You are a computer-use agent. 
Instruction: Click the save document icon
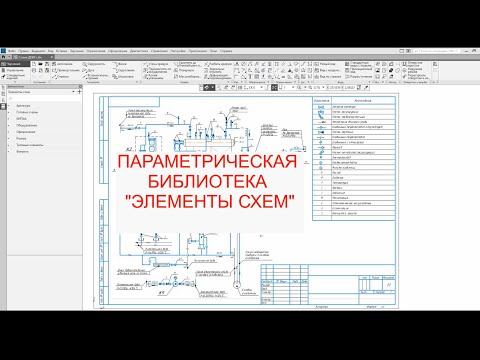pos(47,64)
